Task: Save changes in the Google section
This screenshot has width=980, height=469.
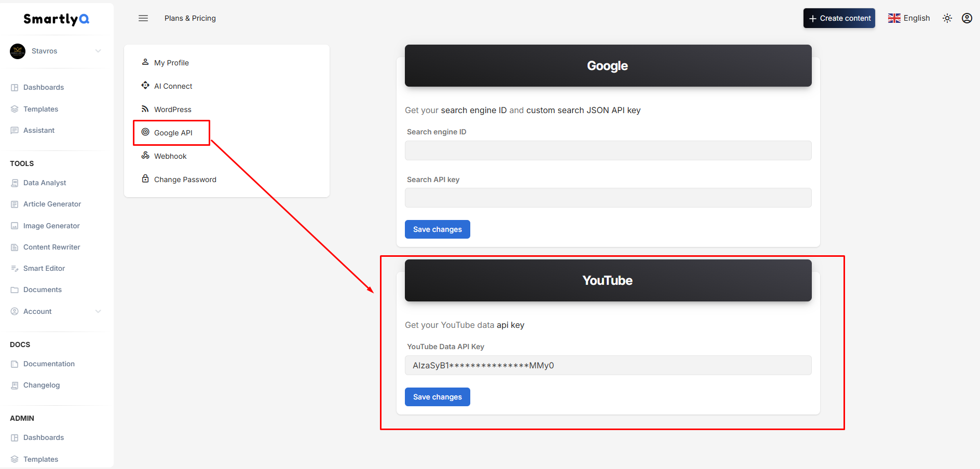Action: [x=437, y=229]
